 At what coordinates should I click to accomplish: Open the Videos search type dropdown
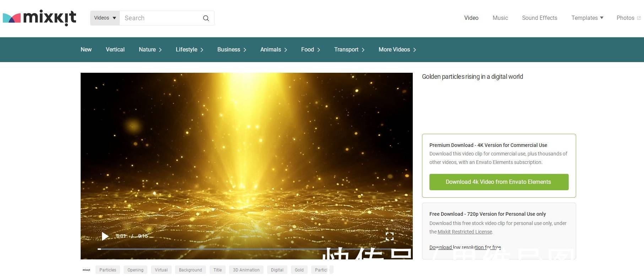click(x=105, y=18)
